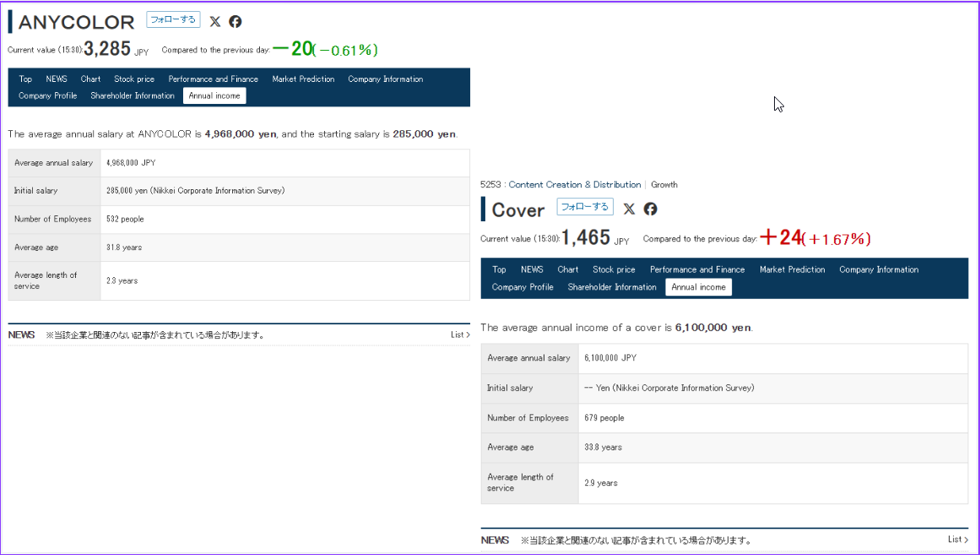
Task: Share ANYCOLOR page on Facebook
Action: [x=235, y=21]
